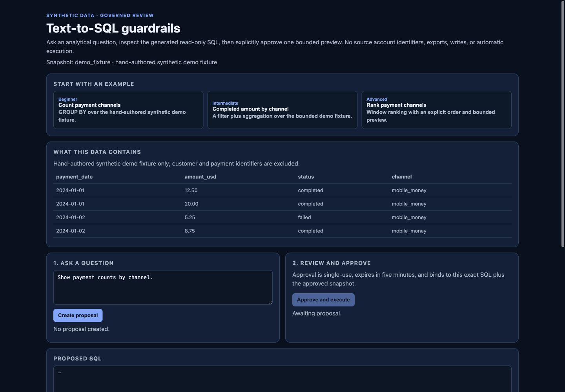Click the Synthetic Data · Governed Review label
565x392 pixels.
coord(100,16)
